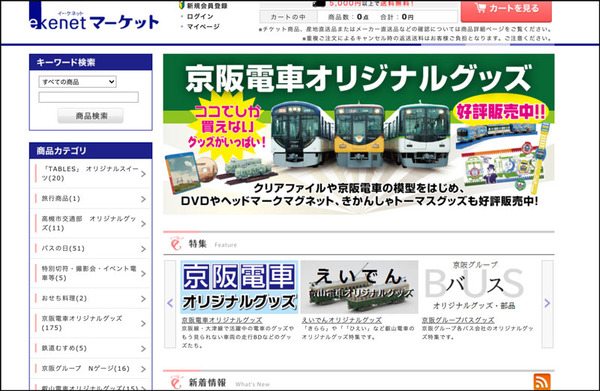Focus the keyword search text field
This screenshot has height=391, width=600.
click(x=88, y=97)
